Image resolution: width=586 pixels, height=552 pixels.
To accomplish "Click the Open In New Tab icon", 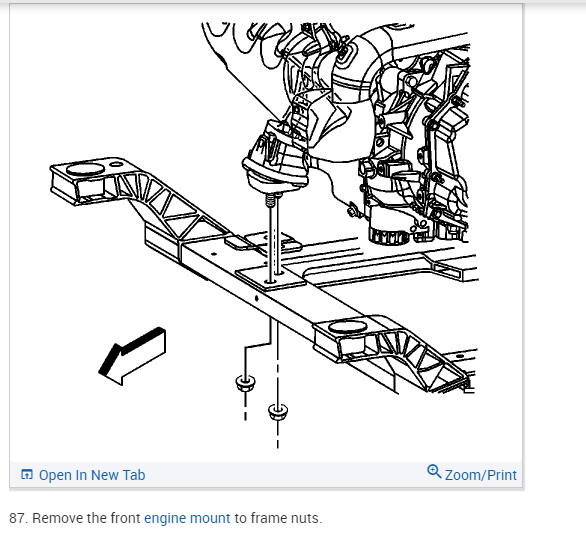I will tap(27, 474).
